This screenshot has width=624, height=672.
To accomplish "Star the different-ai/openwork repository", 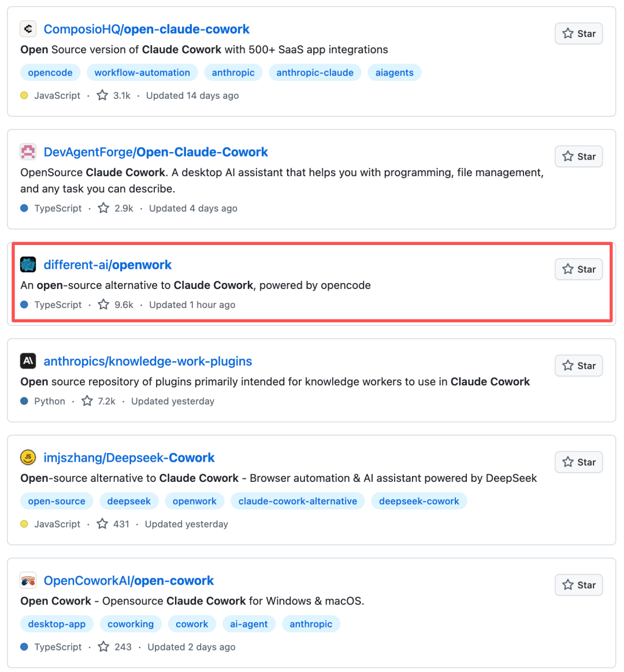I will tap(578, 269).
